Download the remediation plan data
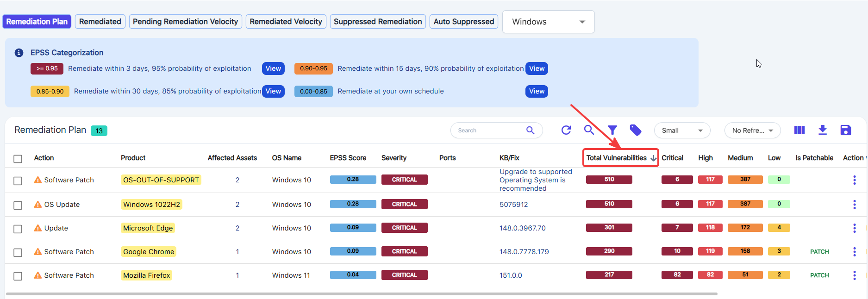The image size is (868, 299). 823,130
